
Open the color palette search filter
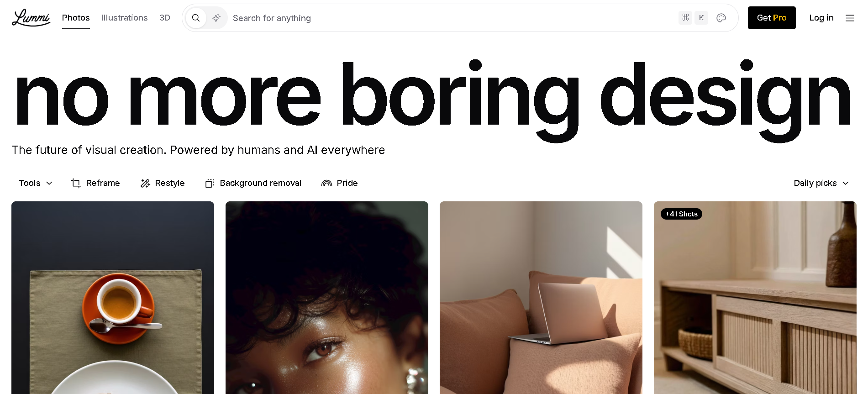point(721,18)
